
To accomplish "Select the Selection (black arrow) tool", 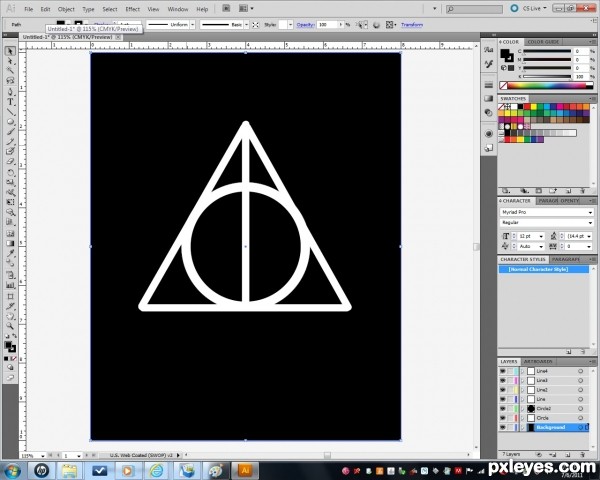I will coord(10,51).
